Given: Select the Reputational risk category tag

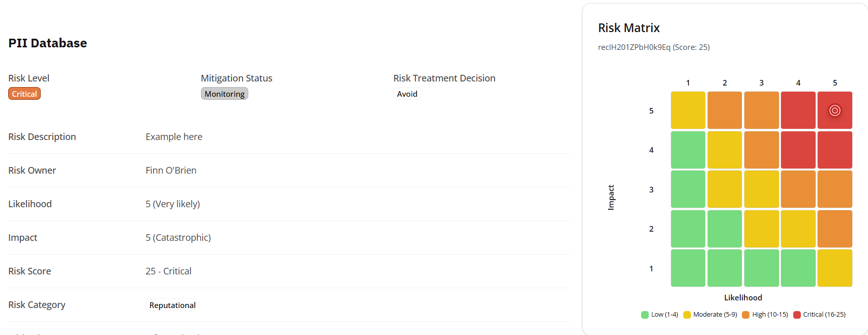Looking at the screenshot, I should tap(172, 305).
